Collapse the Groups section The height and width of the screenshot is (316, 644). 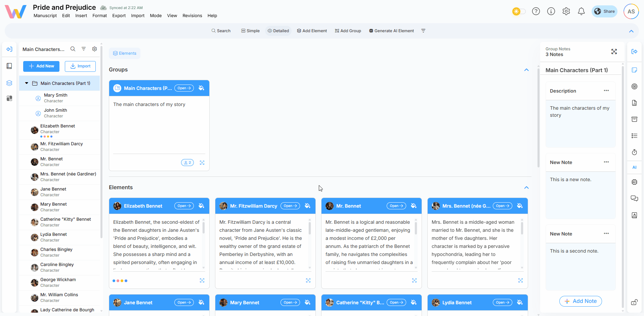[526, 70]
